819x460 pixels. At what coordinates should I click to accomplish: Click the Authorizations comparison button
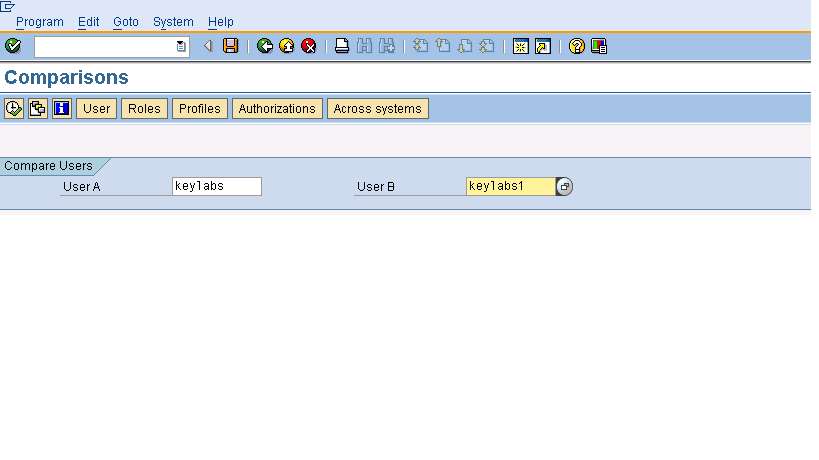click(277, 109)
